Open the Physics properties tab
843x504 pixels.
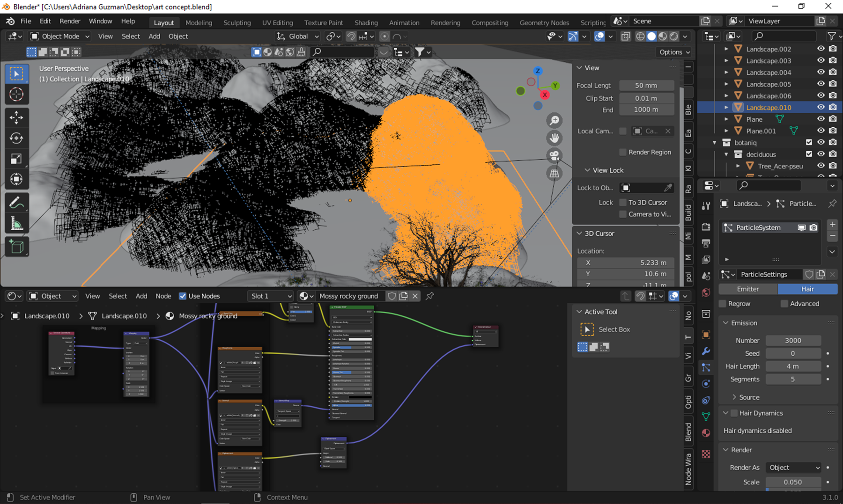[706, 384]
